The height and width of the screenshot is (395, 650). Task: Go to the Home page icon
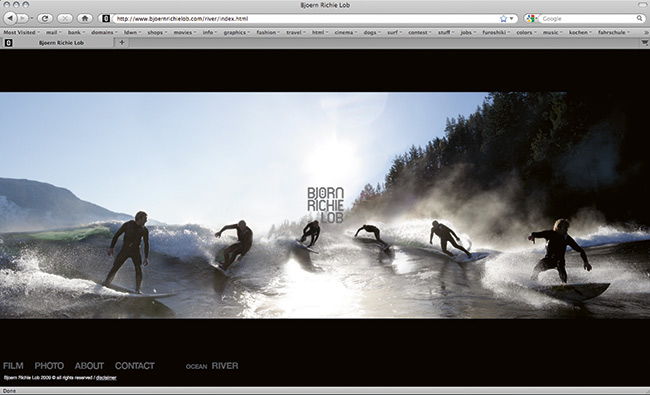point(85,18)
